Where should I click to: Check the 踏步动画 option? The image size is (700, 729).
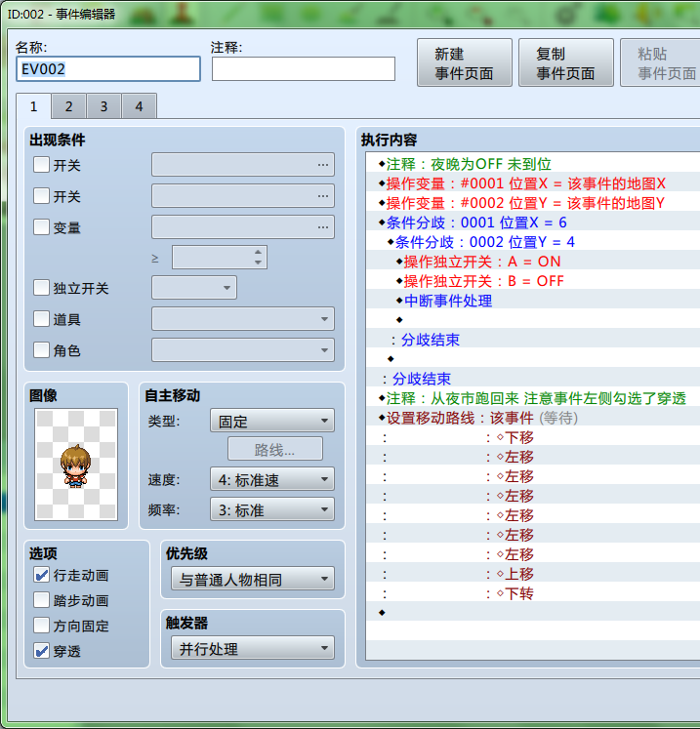41,600
